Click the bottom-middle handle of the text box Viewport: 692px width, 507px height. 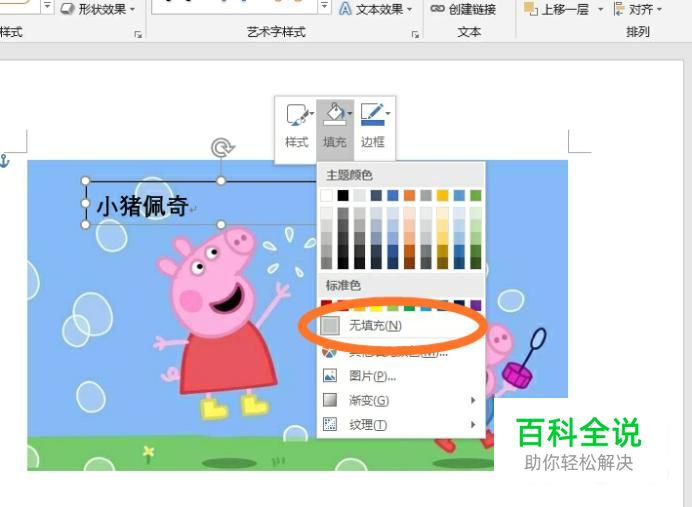(221, 225)
